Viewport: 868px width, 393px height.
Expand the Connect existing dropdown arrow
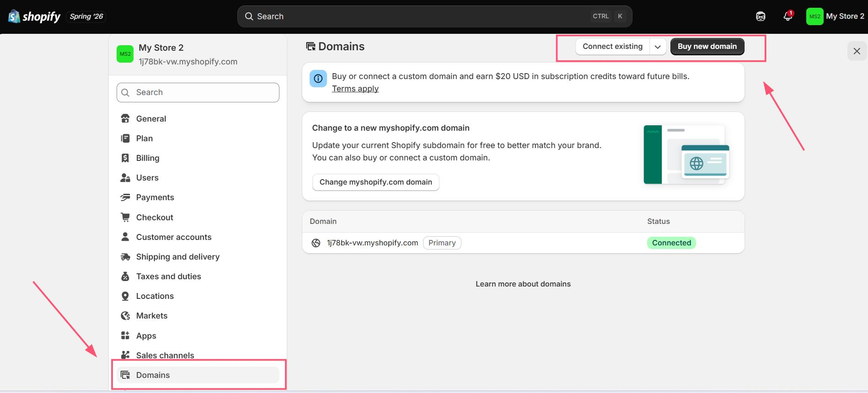[x=658, y=47]
